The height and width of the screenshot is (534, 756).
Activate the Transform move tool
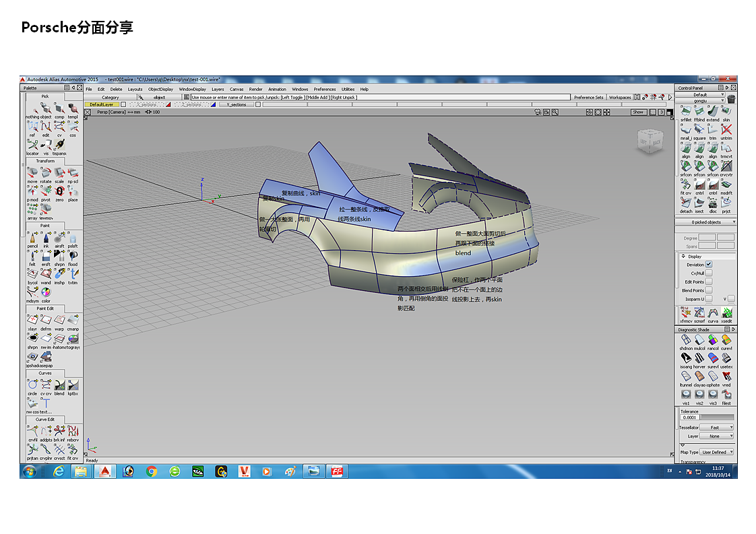click(32, 174)
